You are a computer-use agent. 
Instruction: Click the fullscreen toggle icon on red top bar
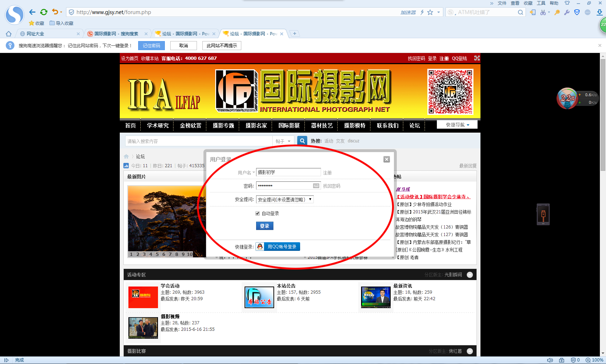pos(477,58)
